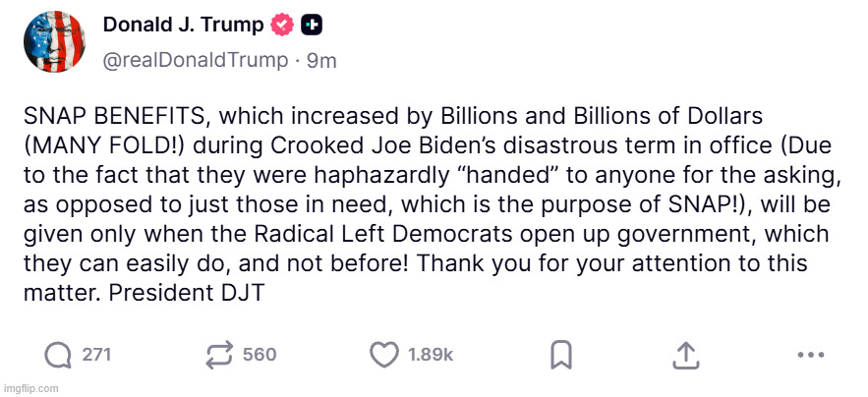Open the share upload icon

(685, 354)
